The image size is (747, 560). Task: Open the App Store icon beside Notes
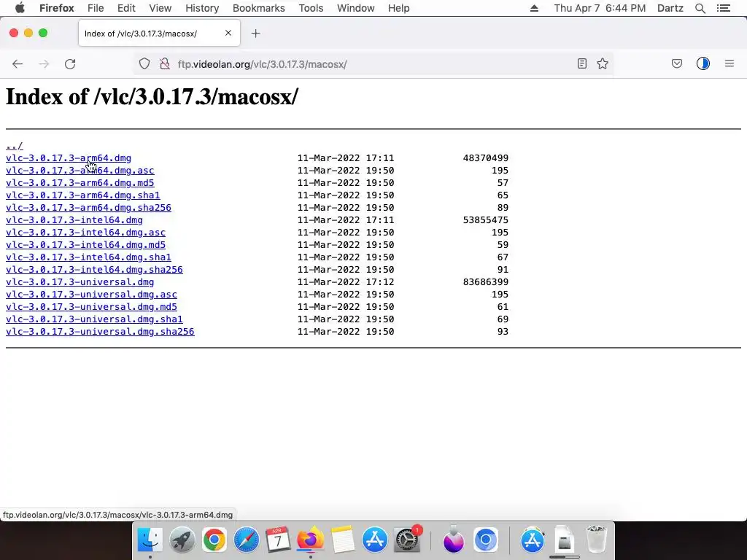pos(375,540)
